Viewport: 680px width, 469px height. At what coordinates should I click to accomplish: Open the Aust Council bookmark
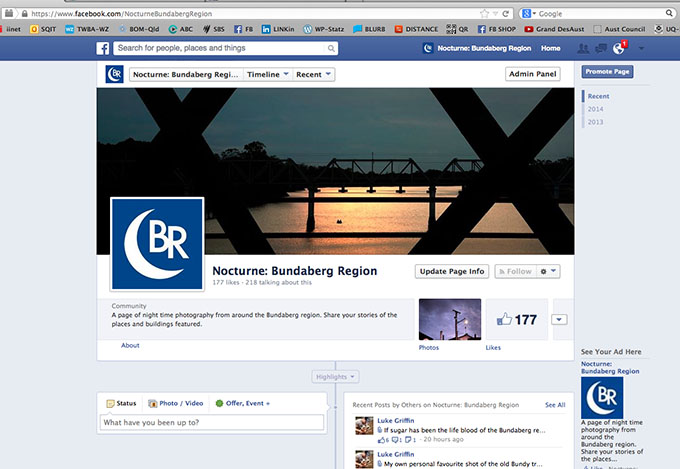619,29
